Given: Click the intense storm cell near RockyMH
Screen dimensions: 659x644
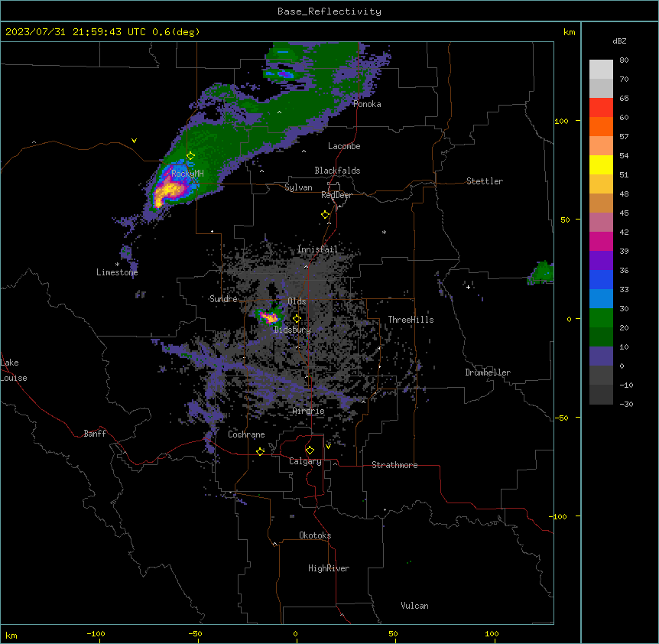Looking at the screenshot, I should [x=169, y=189].
